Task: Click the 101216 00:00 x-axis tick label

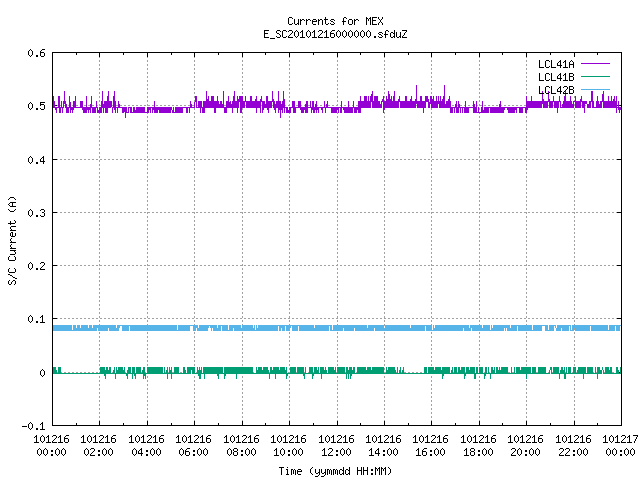Action: [x=51, y=445]
